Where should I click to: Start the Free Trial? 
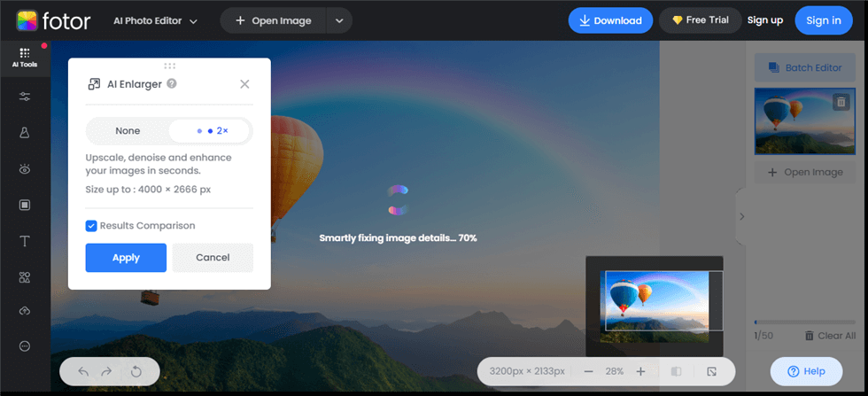701,20
